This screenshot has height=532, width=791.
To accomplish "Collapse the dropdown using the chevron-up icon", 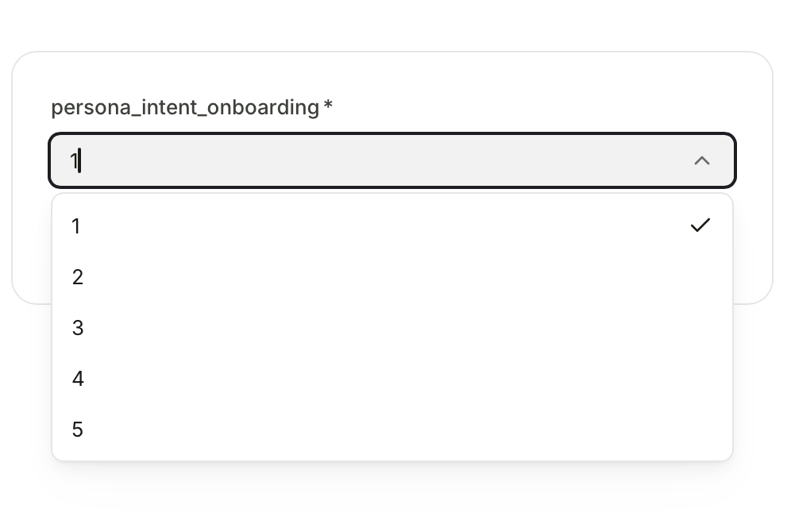I will (701, 160).
